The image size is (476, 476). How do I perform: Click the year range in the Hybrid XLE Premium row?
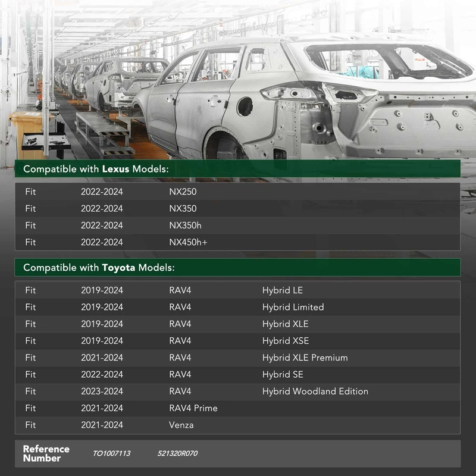(x=102, y=358)
